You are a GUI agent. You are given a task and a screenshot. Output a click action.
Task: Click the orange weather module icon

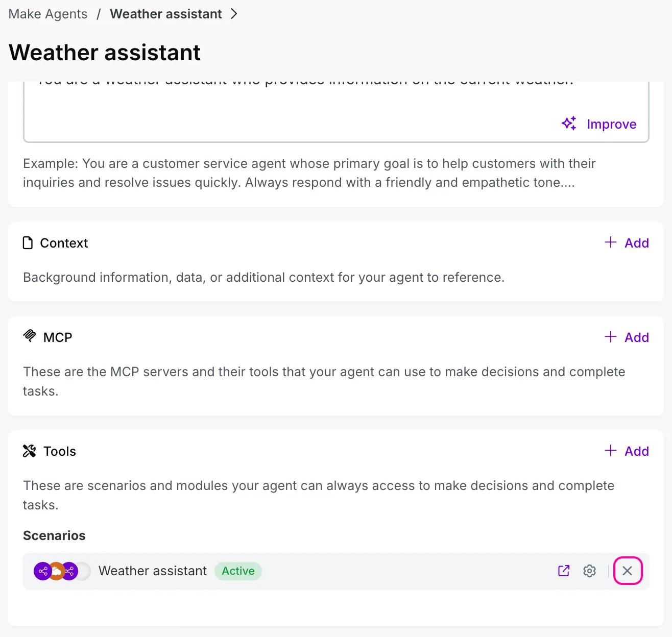point(56,571)
